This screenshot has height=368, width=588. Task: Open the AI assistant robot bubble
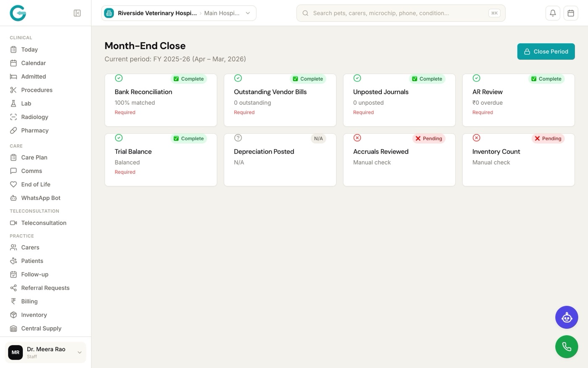point(567,318)
